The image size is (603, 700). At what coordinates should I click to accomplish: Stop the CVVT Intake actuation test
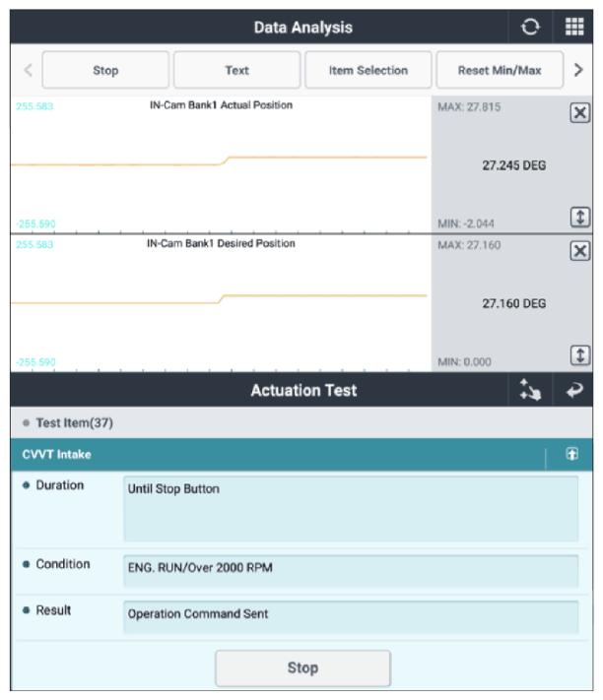pos(302,668)
